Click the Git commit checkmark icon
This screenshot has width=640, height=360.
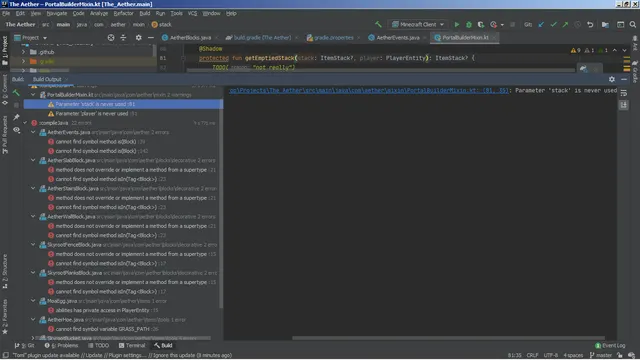coord(553,24)
